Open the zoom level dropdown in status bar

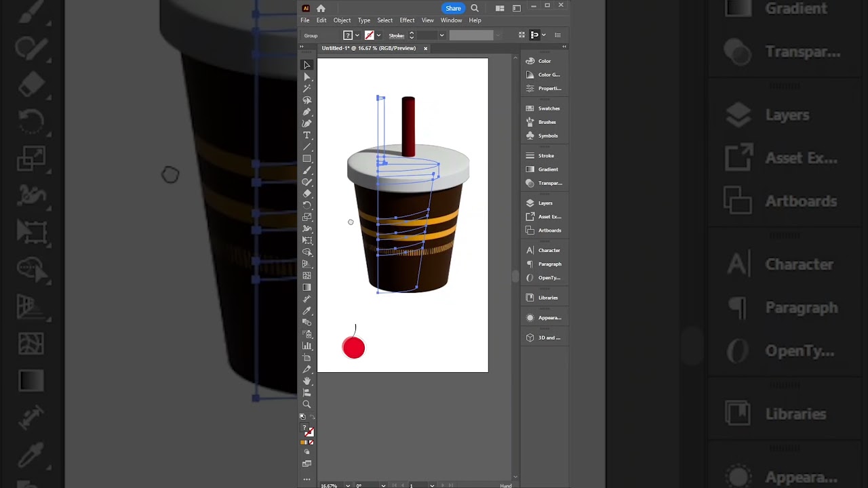(x=348, y=485)
